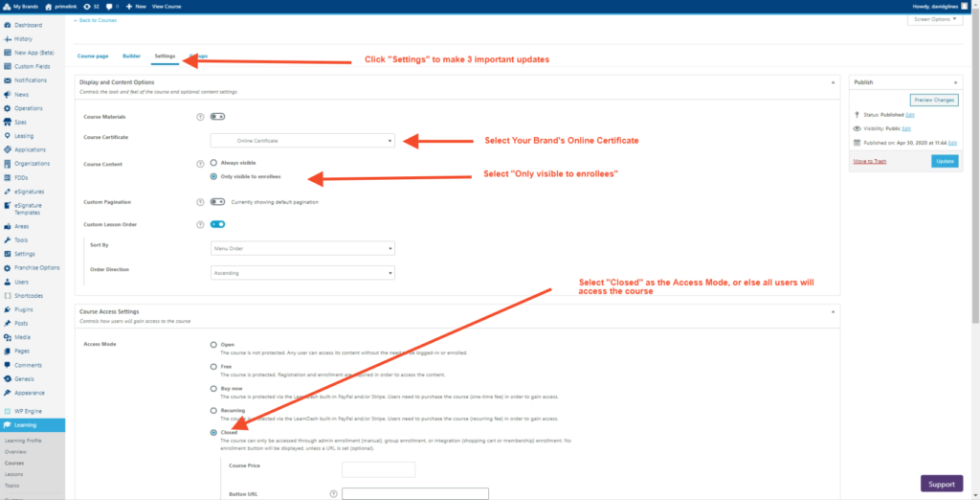Click the Applications icon in sidebar
980x500 pixels.
click(8, 149)
